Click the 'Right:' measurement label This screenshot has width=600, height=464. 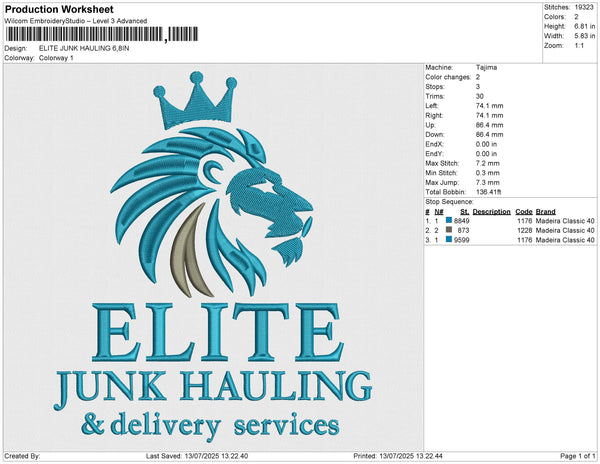click(434, 116)
